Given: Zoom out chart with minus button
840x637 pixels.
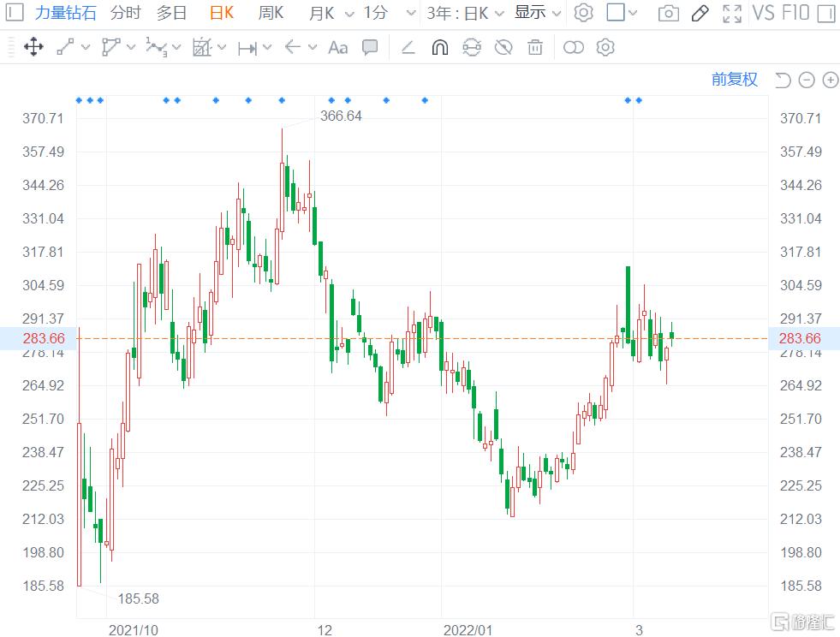Looking at the screenshot, I should (806, 80).
